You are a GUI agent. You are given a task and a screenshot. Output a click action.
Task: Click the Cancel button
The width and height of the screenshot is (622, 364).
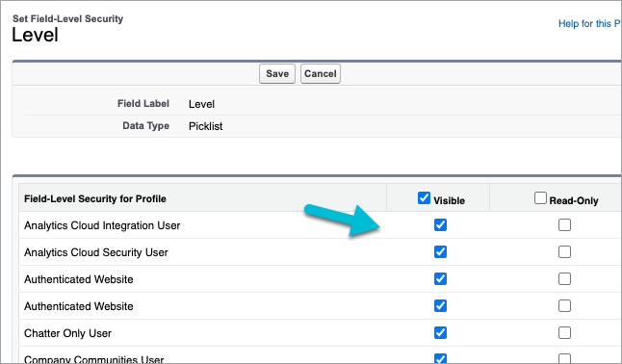click(320, 74)
